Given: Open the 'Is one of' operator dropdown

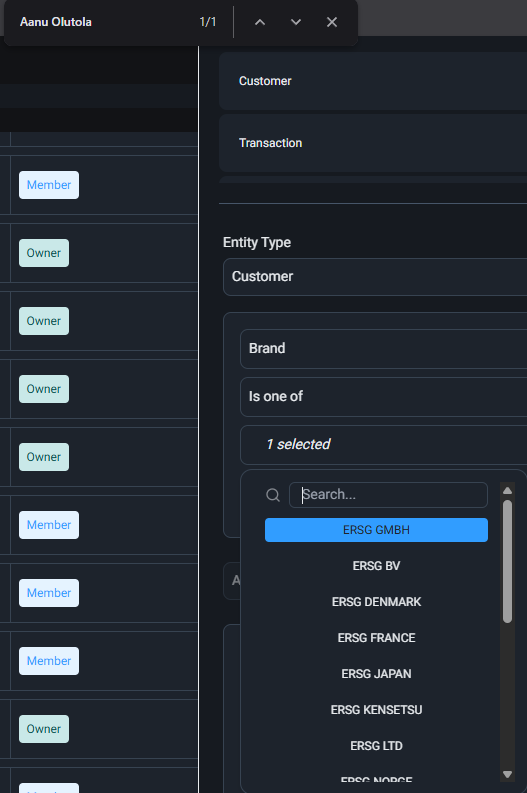Looking at the screenshot, I should click(x=383, y=396).
